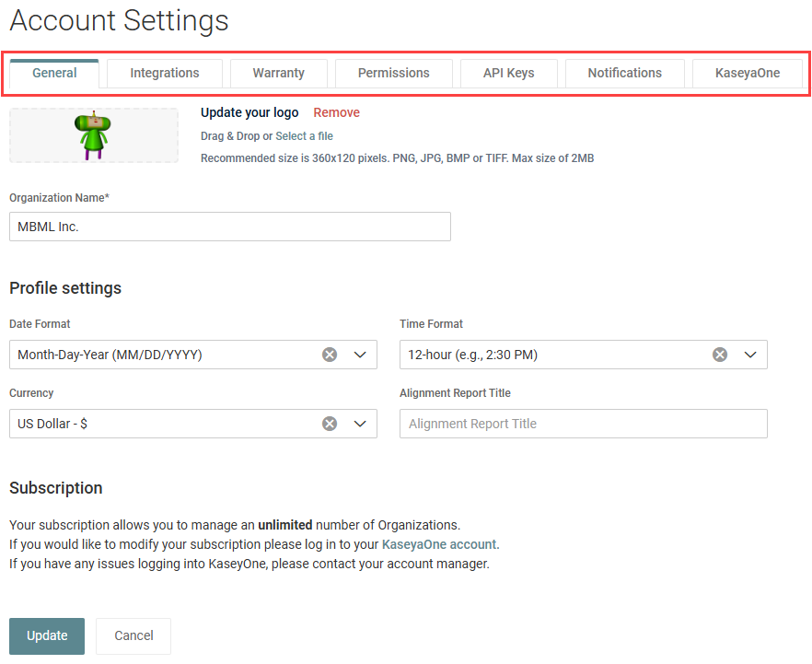Viewport: 812px width, 664px height.
Task: Focus the Alignment Report Title field
Action: click(x=583, y=424)
